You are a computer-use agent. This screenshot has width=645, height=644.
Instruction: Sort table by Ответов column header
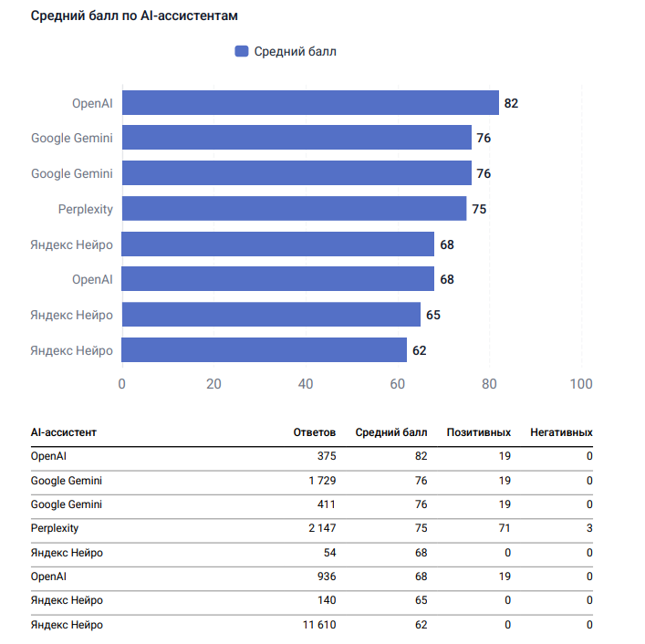(x=314, y=432)
